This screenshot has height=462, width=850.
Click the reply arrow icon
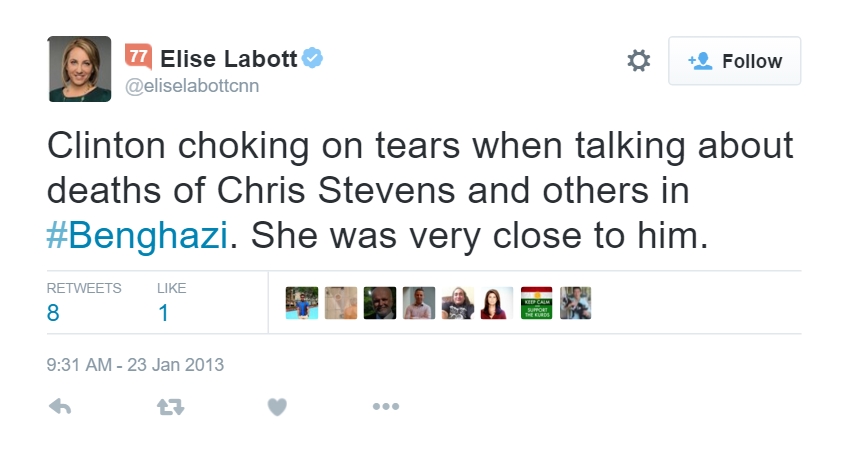(60, 407)
